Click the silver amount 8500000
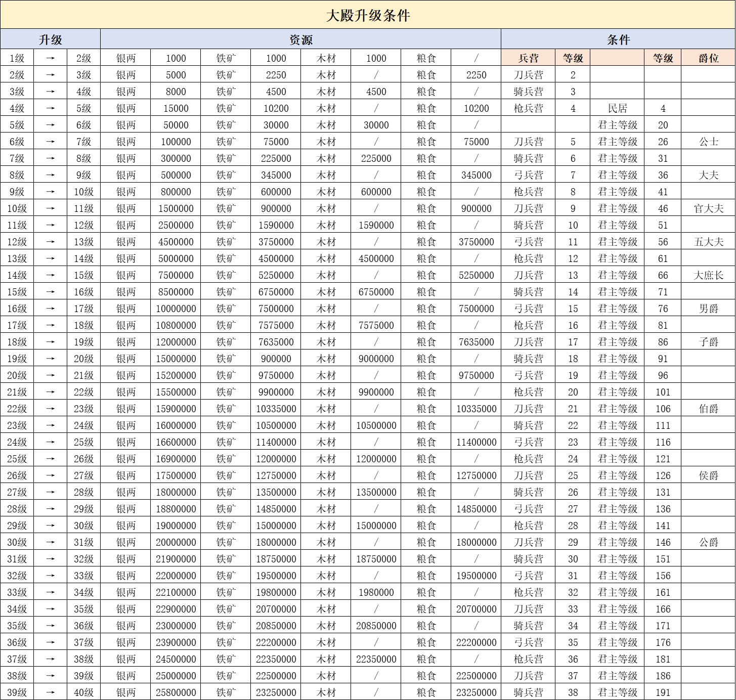 coord(176,292)
